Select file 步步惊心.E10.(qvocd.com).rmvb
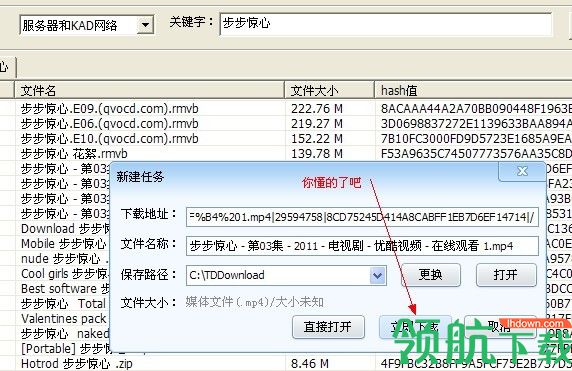572x371 pixels. click(109, 139)
